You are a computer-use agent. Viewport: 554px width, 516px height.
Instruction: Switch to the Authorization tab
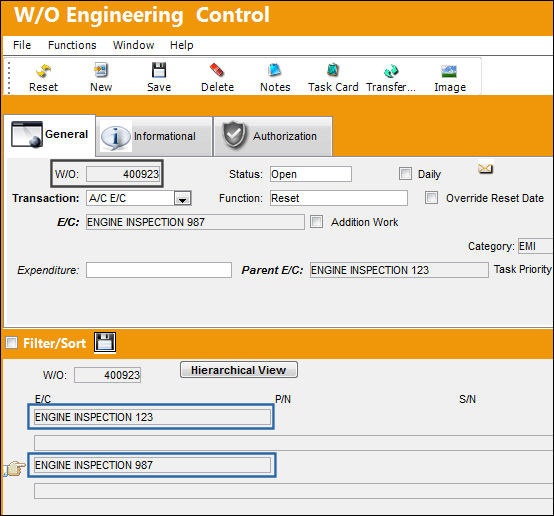coord(273,136)
